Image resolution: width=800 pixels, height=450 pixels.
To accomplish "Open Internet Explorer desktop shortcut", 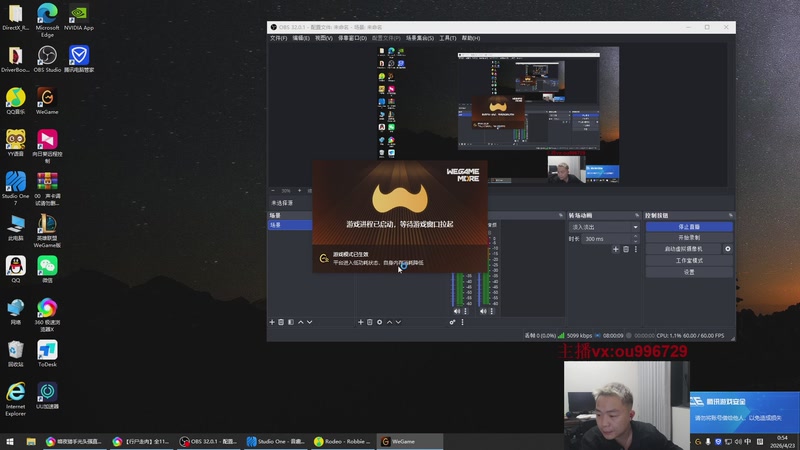I will coord(15,399).
